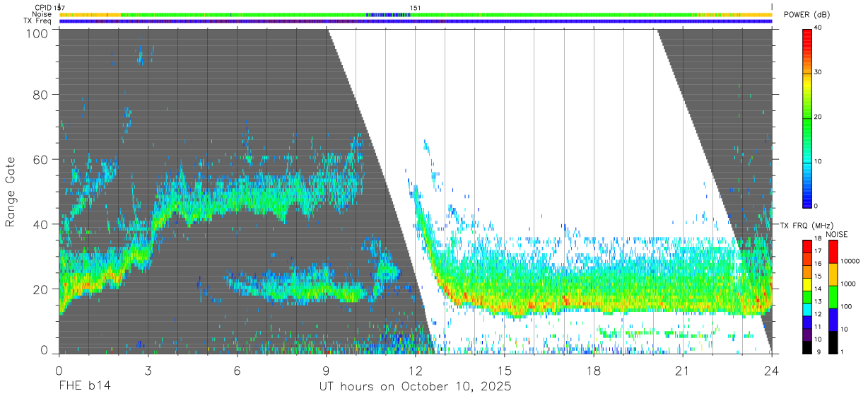Click the 'POWER (dB)' color bar title
Viewport: 868px width, 401px height.
tap(807, 15)
